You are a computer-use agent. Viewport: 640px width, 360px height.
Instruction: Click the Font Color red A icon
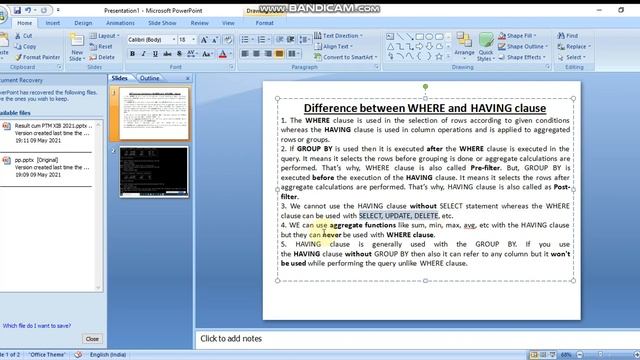223,53
